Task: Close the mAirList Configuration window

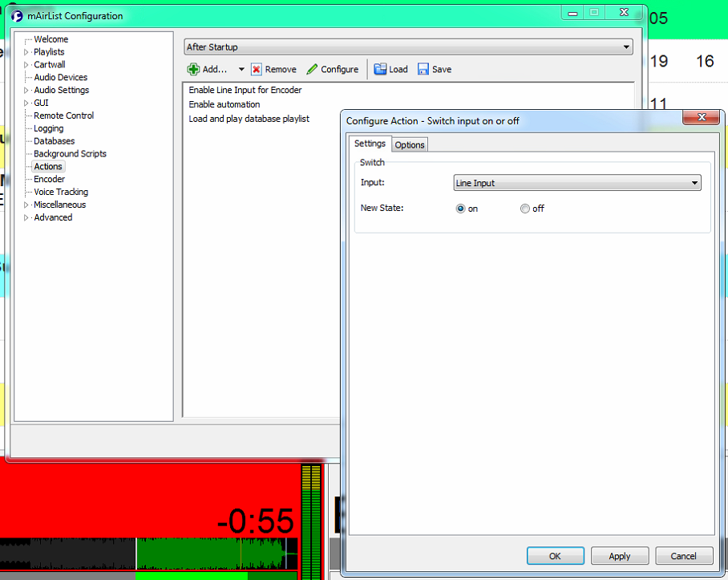Action: pyautogui.click(x=624, y=13)
